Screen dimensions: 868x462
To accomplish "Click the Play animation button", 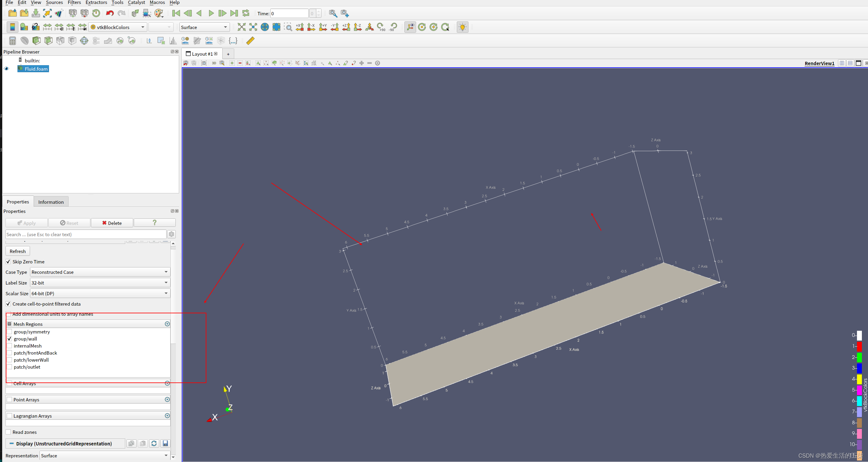I will [211, 13].
